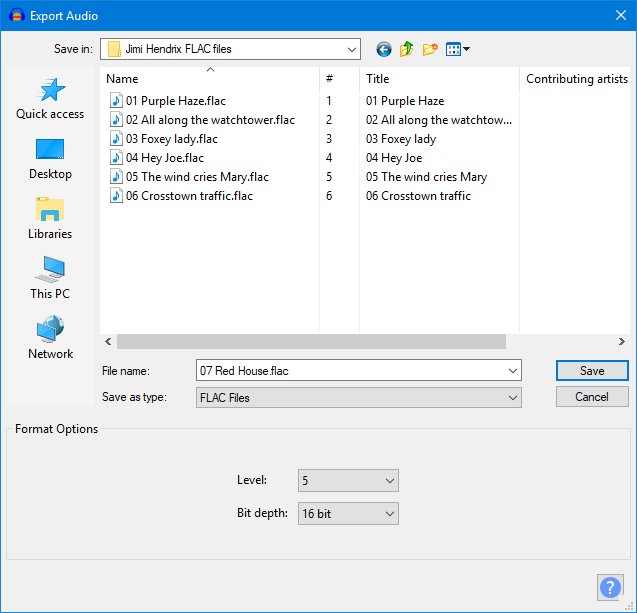Click the 06 Crosstown traffic.flac file icon

click(x=116, y=196)
